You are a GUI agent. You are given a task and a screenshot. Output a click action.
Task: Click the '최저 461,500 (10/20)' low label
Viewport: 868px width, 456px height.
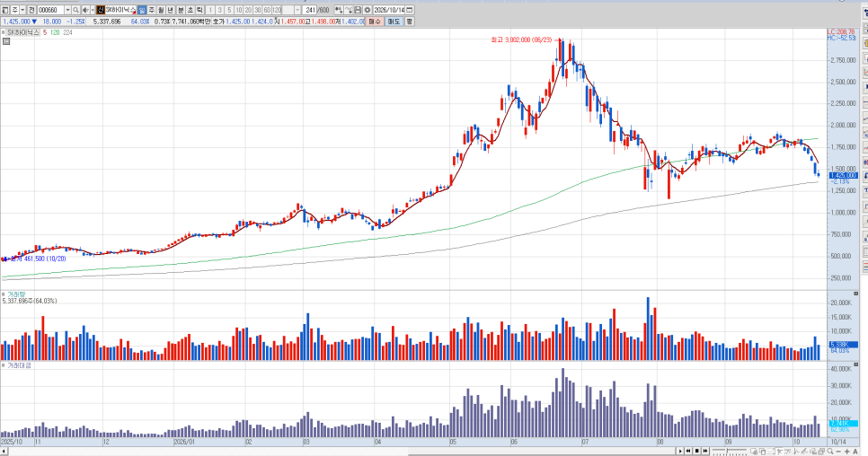pos(38,259)
